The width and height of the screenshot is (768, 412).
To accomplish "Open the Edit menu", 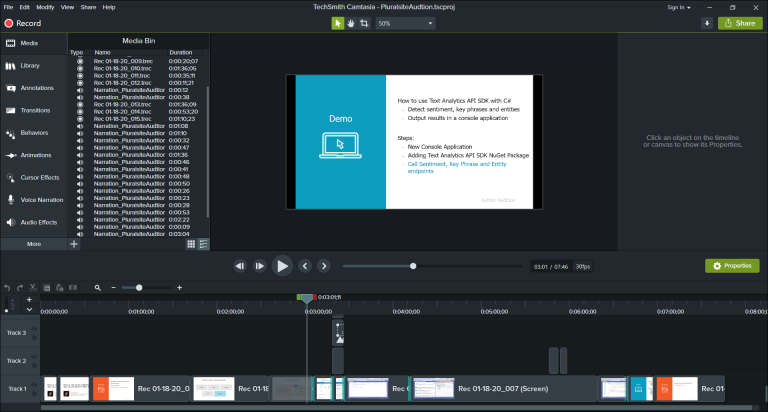I will tap(24, 7).
